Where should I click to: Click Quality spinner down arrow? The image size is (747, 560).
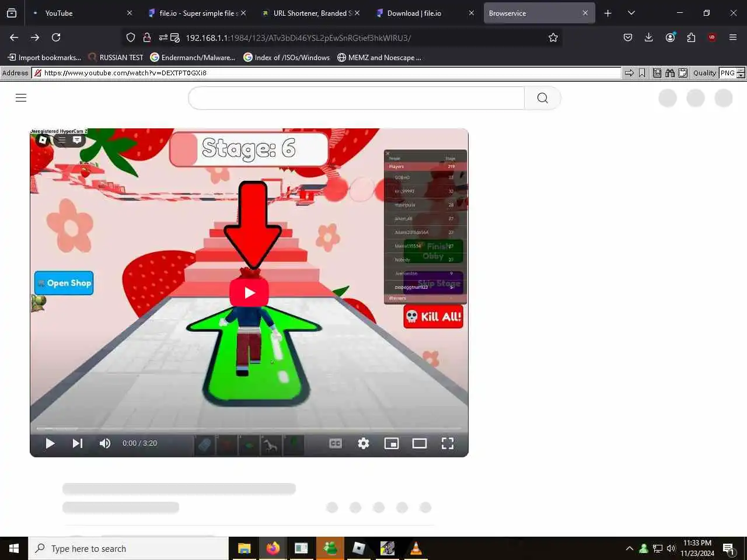pos(741,76)
